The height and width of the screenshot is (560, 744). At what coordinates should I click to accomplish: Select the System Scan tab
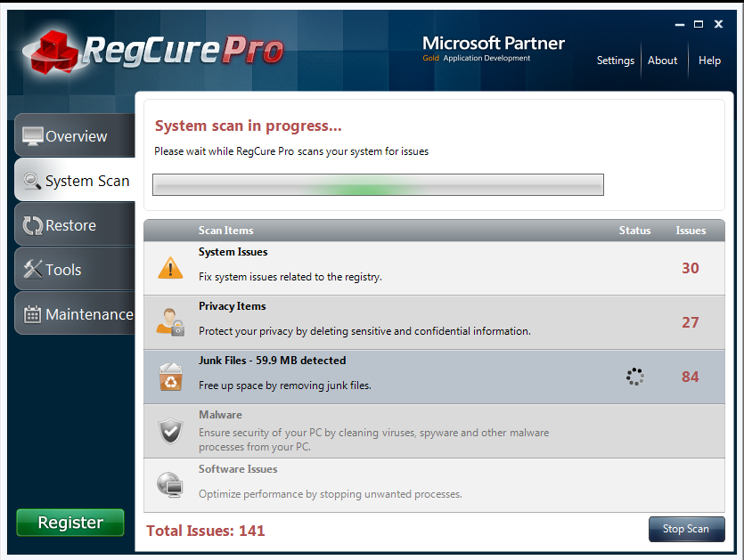tap(75, 180)
